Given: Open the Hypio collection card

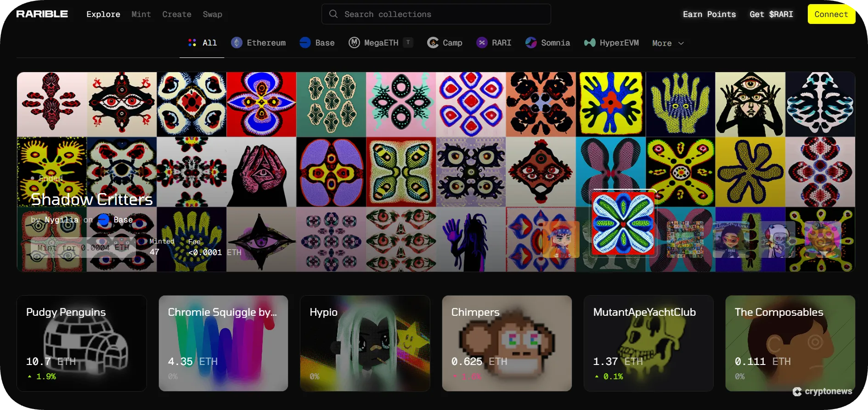Looking at the screenshot, I should 365,343.
